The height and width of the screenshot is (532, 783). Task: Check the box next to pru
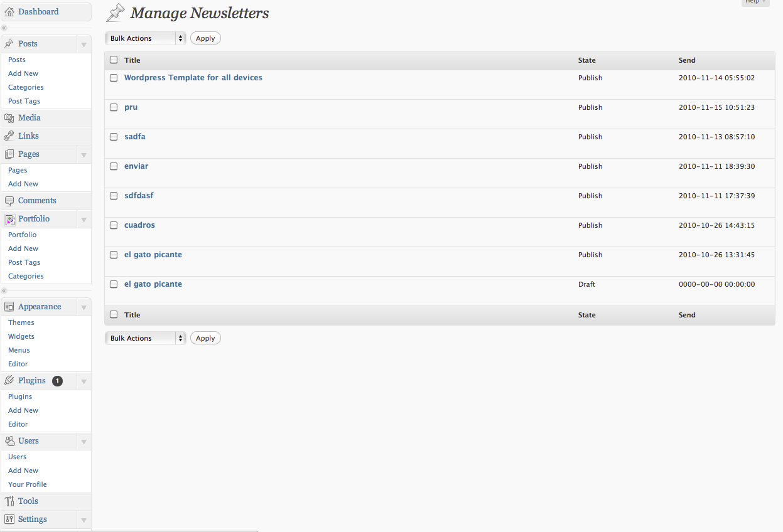click(x=114, y=107)
